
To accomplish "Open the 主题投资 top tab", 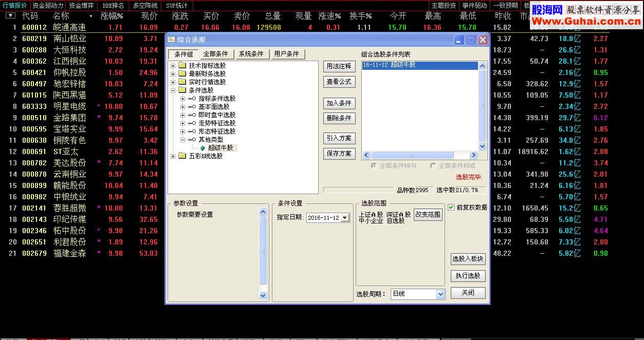I will coord(444,6).
